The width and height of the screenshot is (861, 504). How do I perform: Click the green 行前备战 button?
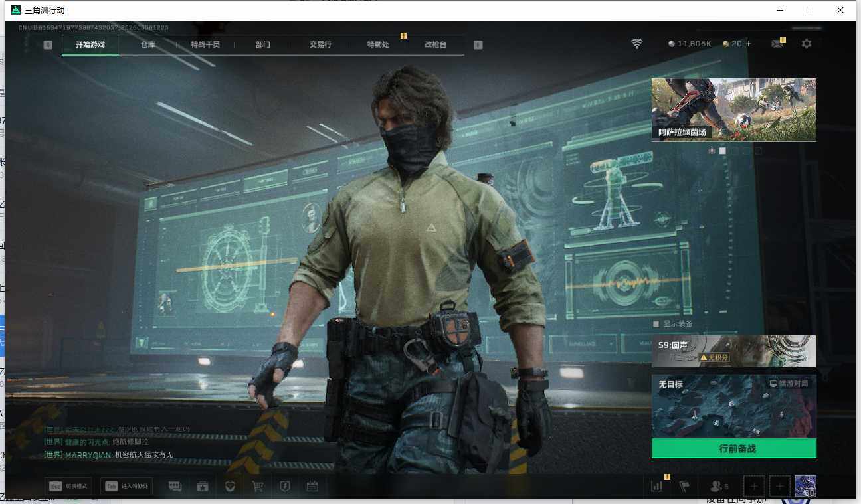coord(733,448)
